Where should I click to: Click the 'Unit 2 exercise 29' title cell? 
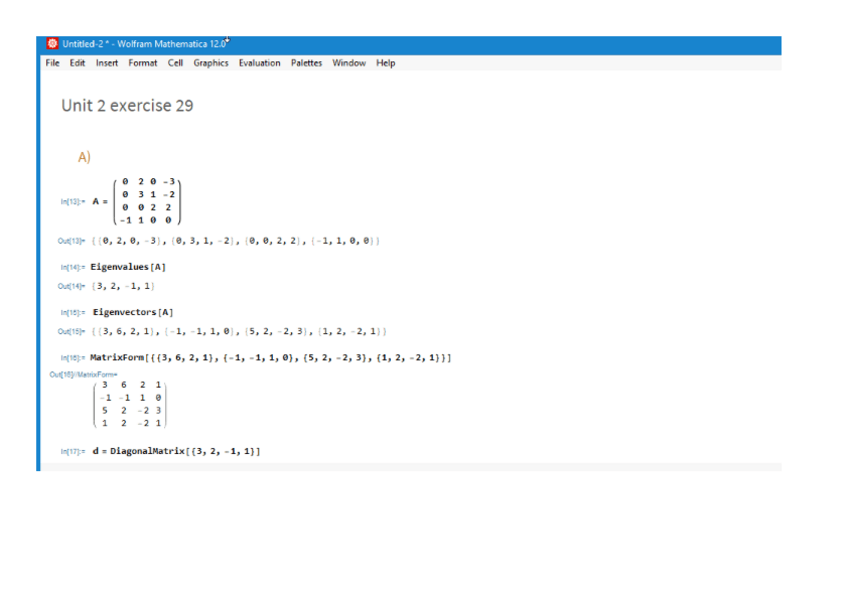pos(127,105)
